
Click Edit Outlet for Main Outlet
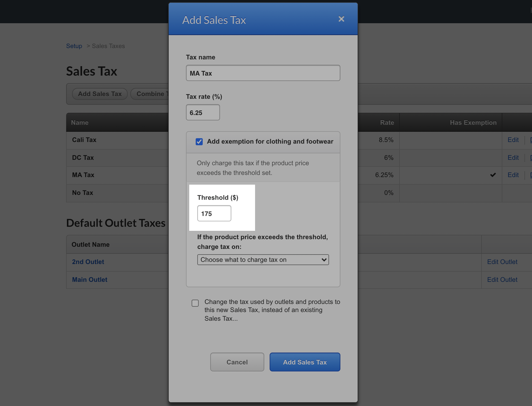tap(502, 280)
